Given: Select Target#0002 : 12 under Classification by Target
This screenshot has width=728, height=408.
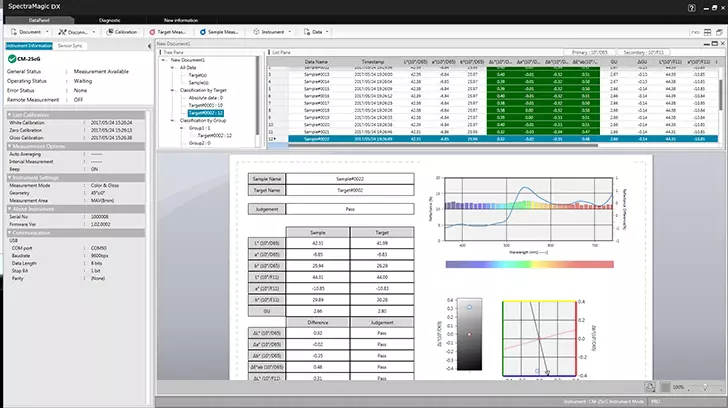Looking at the screenshot, I should click(206, 113).
